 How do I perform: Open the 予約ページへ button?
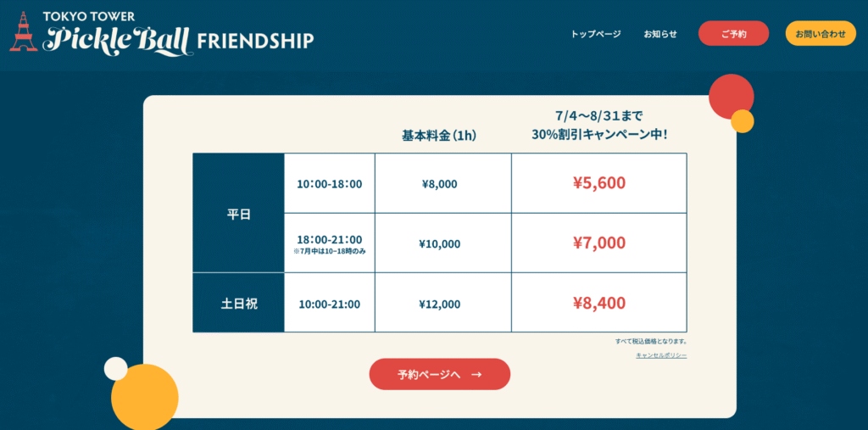[x=440, y=374]
